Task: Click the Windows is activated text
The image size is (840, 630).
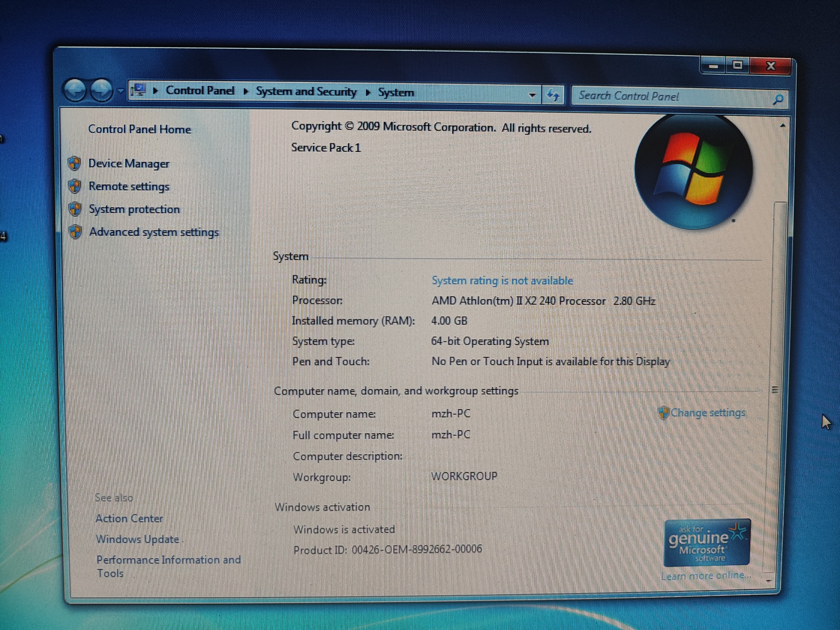Action: pyautogui.click(x=344, y=529)
